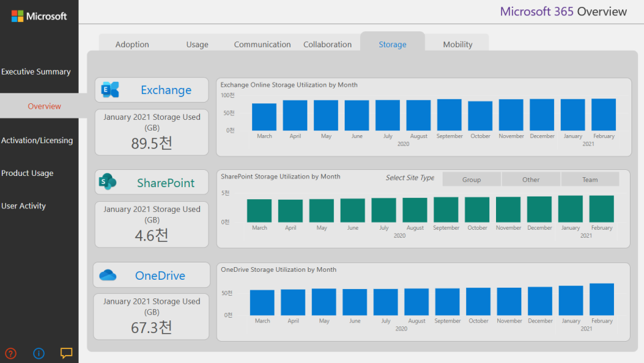Open Activation/Licensing page
The height and width of the screenshot is (363, 644).
[x=37, y=141]
